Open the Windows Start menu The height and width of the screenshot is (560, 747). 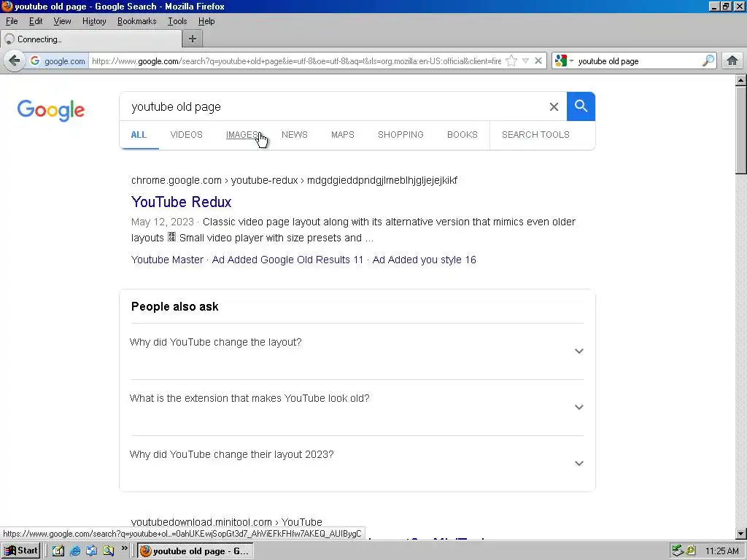[20, 551]
